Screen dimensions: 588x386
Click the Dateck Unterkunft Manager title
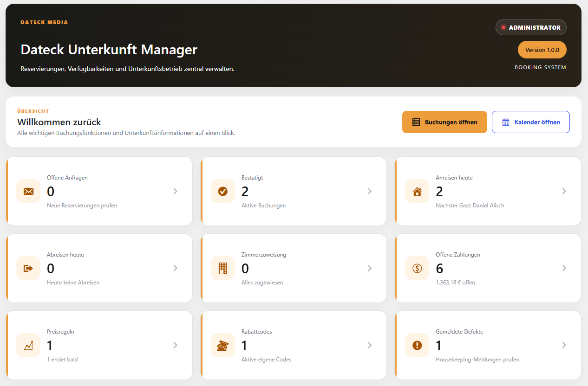(x=109, y=50)
